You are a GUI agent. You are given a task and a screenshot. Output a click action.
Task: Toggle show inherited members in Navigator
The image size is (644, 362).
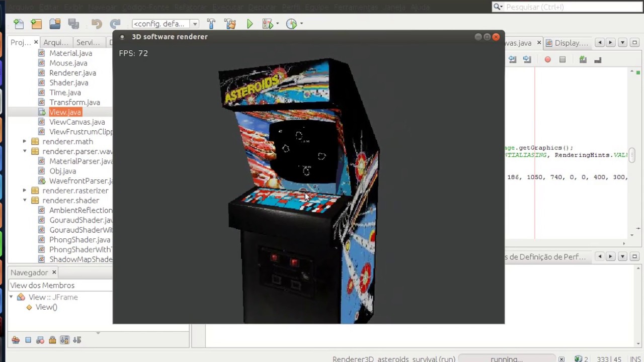click(x=16, y=340)
